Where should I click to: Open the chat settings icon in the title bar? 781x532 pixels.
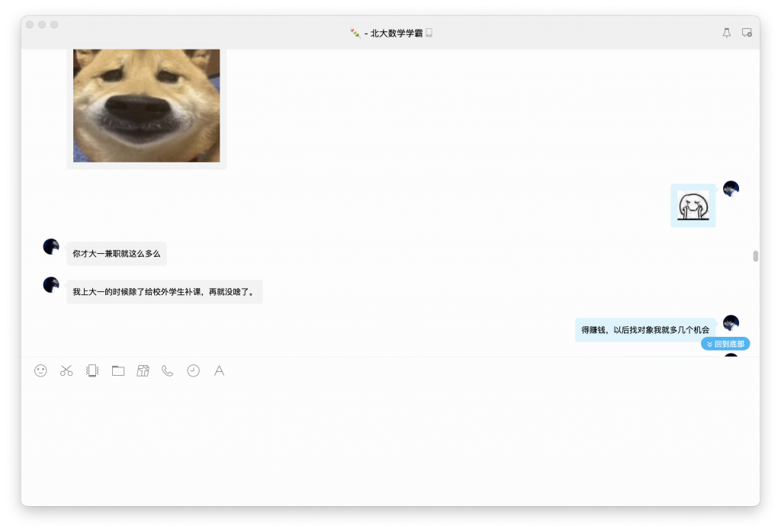747,33
